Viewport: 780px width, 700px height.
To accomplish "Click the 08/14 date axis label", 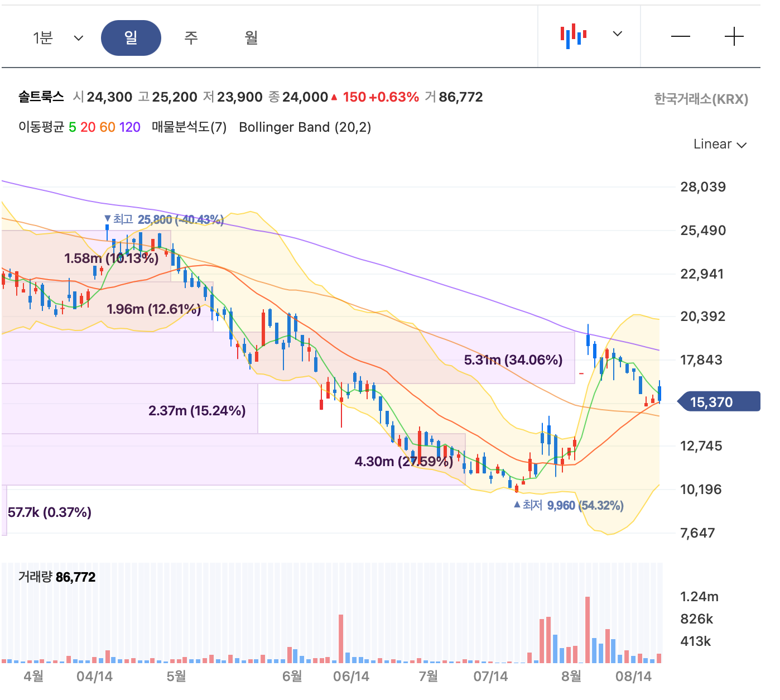I will (633, 677).
